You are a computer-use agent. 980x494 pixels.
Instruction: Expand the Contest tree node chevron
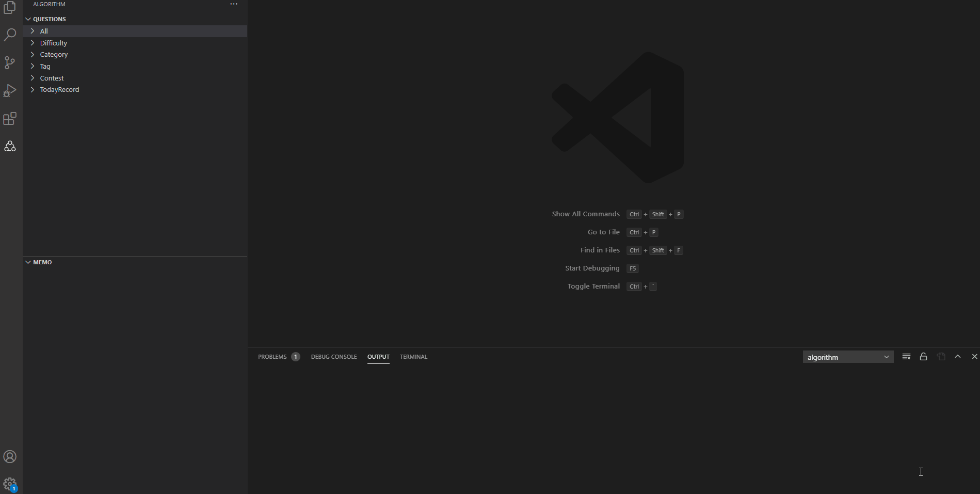point(33,78)
